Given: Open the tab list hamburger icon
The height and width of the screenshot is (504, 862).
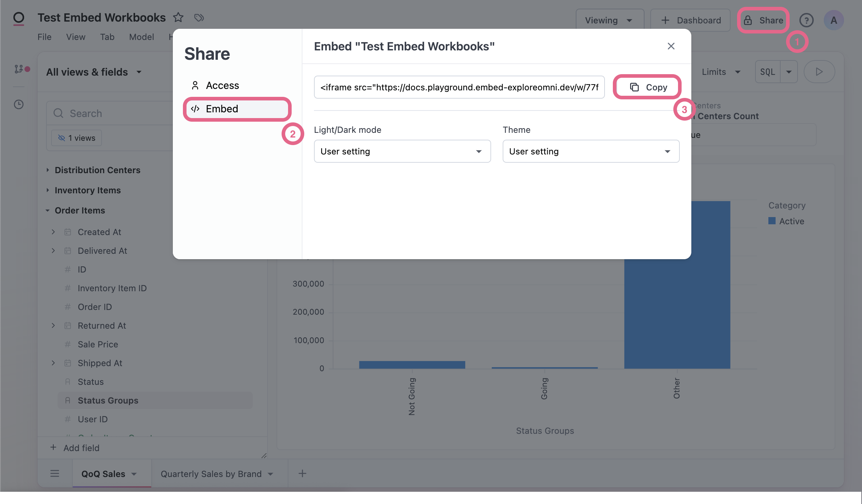Looking at the screenshot, I should coord(55,473).
